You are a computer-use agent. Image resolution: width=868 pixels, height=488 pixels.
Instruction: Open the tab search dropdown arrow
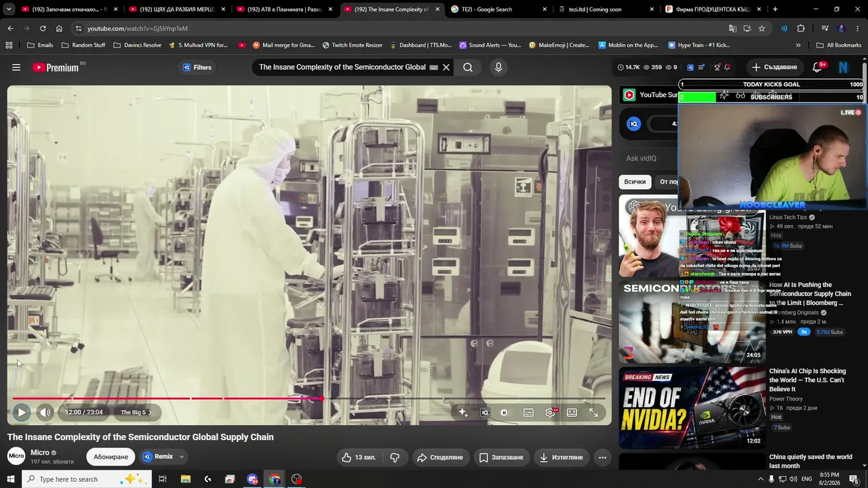[x=9, y=9]
